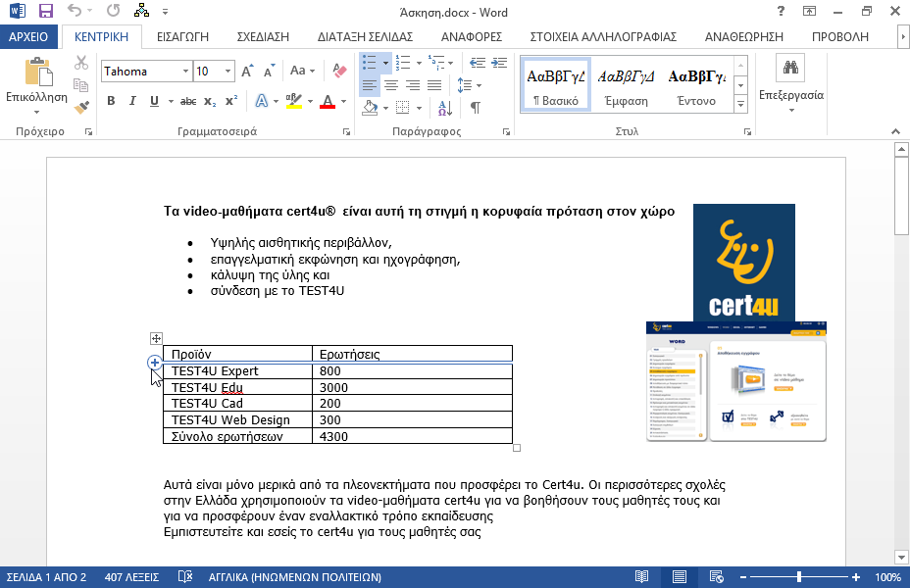Switch to the ΣΧΕΔΙΑΣΗ tab
This screenshot has height=588, width=910.
263,36
